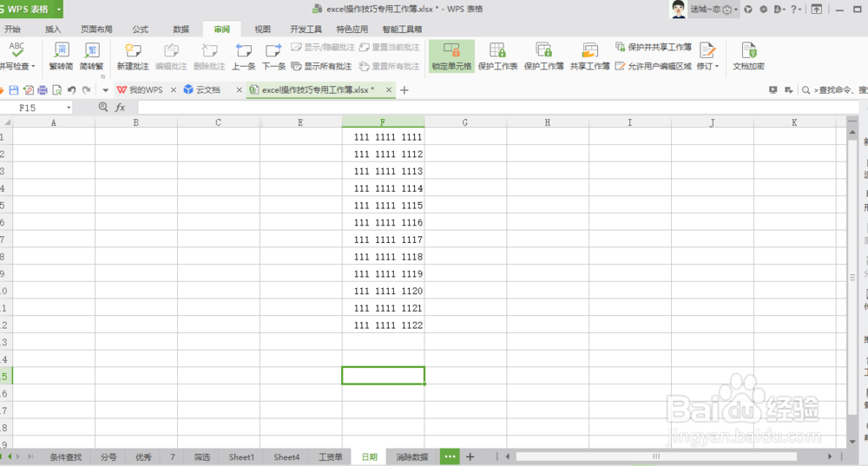Viewport: 868px width, 466px height.
Task: Click the zoom magnifier beside fx
Action: (103, 108)
